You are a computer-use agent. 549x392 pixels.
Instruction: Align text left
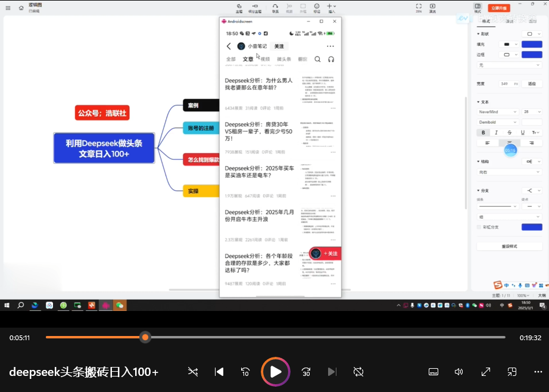488,143
